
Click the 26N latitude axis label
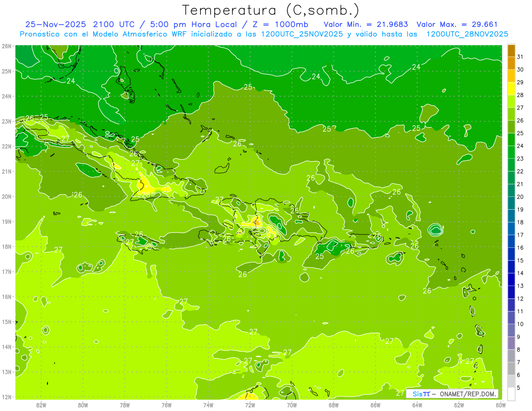pyautogui.click(x=7, y=46)
